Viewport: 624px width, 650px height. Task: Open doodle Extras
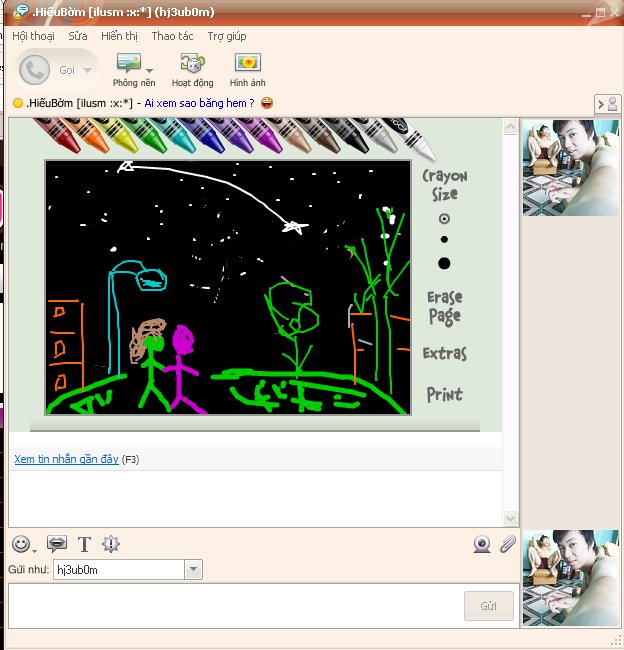(444, 353)
